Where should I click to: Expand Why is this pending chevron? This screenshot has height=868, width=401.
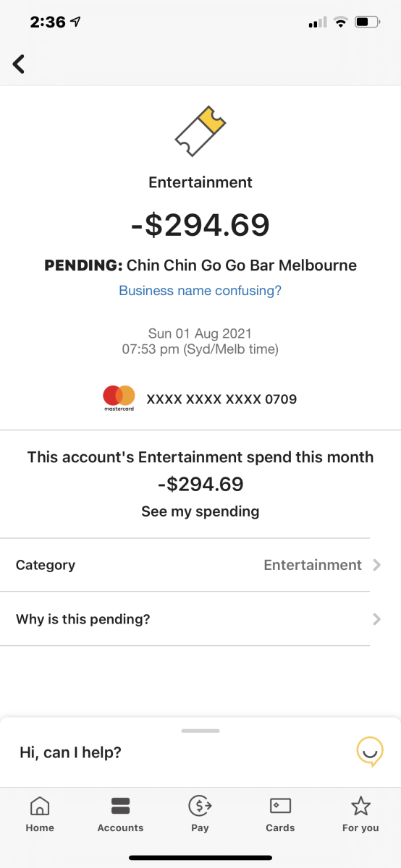pyautogui.click(x=376, y=619)
